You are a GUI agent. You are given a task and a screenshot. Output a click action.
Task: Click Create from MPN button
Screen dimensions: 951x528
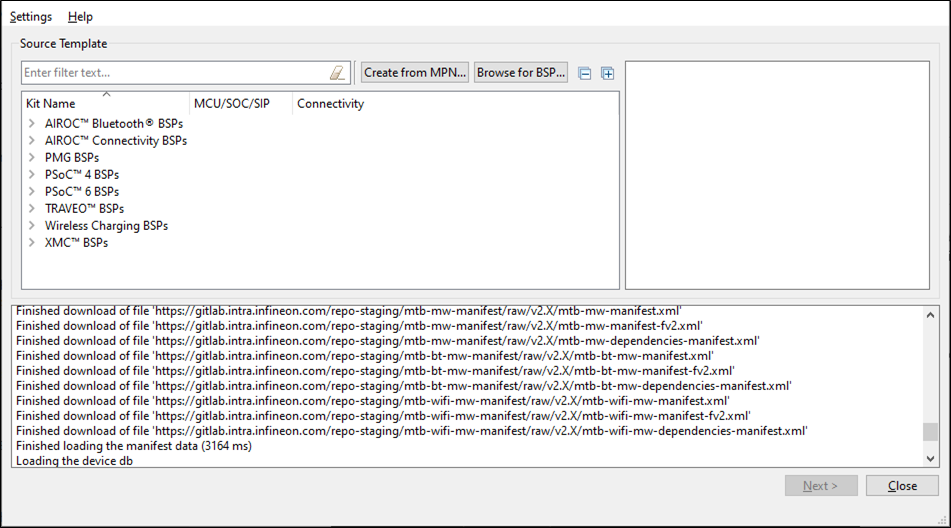point(415,72)
